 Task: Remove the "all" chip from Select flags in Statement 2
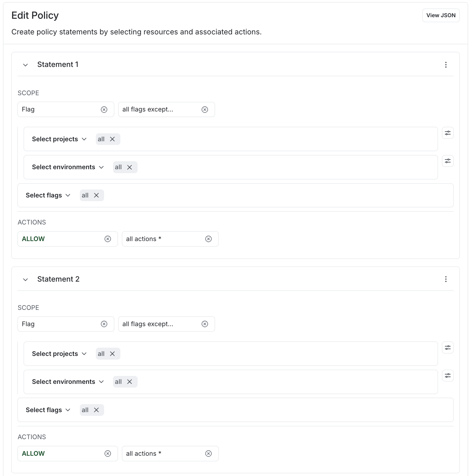pos(96,410)
